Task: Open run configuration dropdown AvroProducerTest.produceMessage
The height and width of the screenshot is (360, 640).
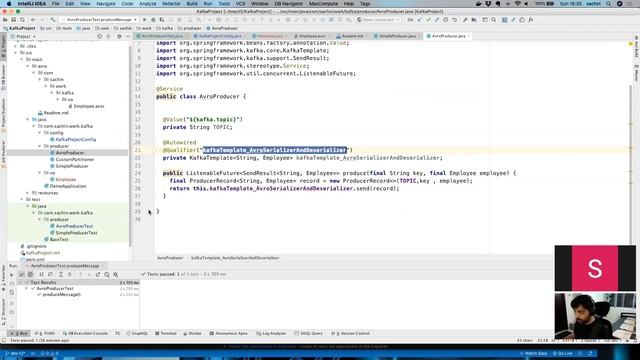Action: click(x=100, y=20)
